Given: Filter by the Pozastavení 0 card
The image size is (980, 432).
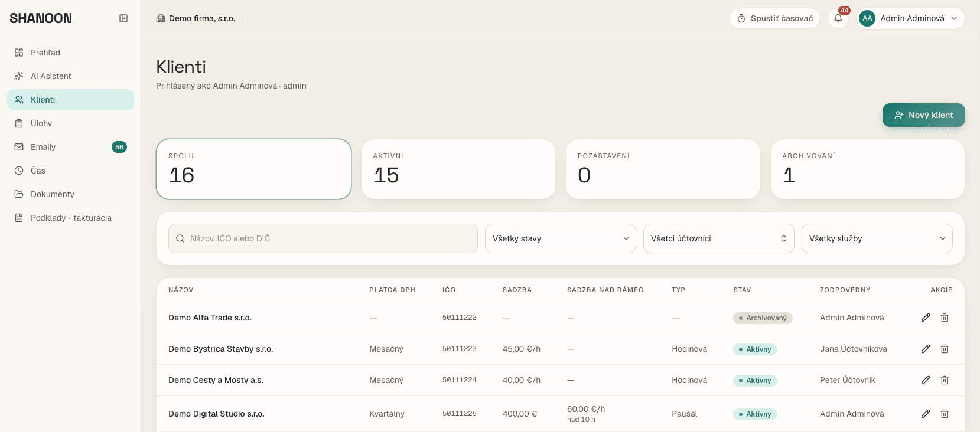Looking at the screenshot, I should click(x=663, y=169).
